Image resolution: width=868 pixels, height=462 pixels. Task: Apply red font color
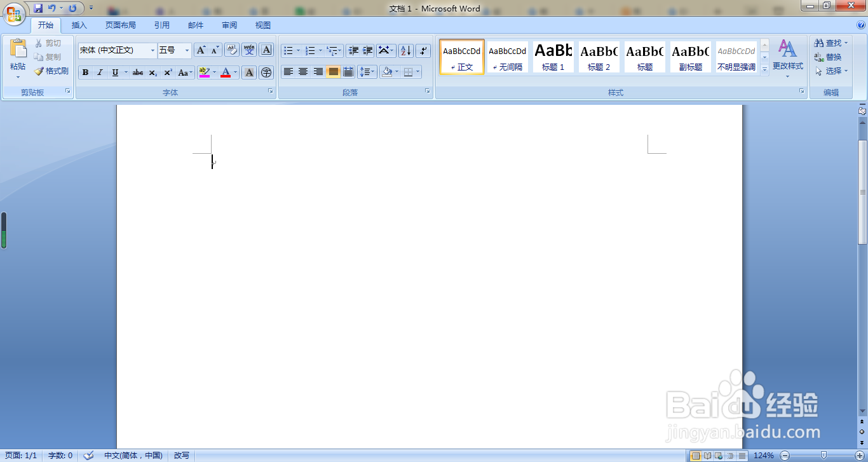coord(226,72)
